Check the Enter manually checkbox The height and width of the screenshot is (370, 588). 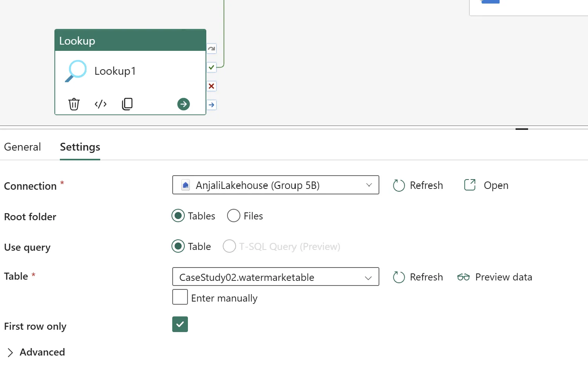click(x=180, y=297)
